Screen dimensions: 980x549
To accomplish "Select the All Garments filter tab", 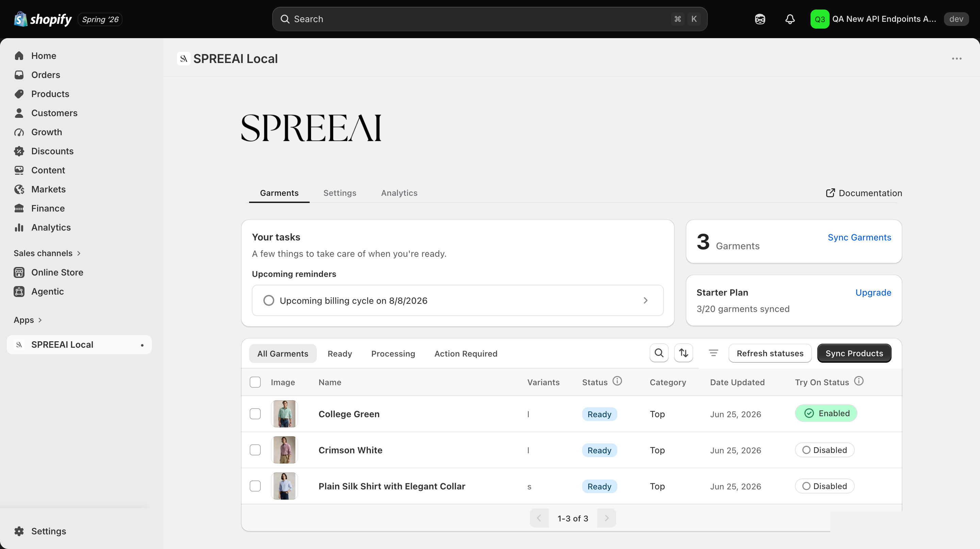I will pos(283,354).
